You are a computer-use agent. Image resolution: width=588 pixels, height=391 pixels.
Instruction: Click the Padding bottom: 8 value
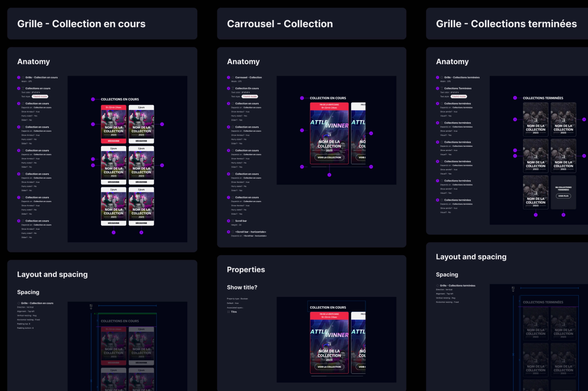25,328
